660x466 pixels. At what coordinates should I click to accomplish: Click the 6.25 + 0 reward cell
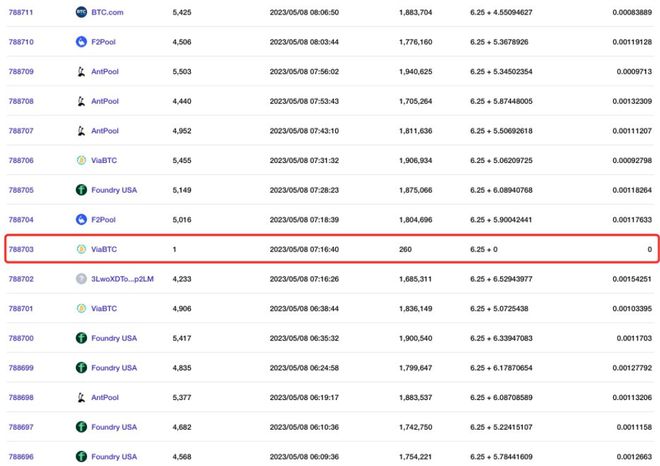point(484,249)
